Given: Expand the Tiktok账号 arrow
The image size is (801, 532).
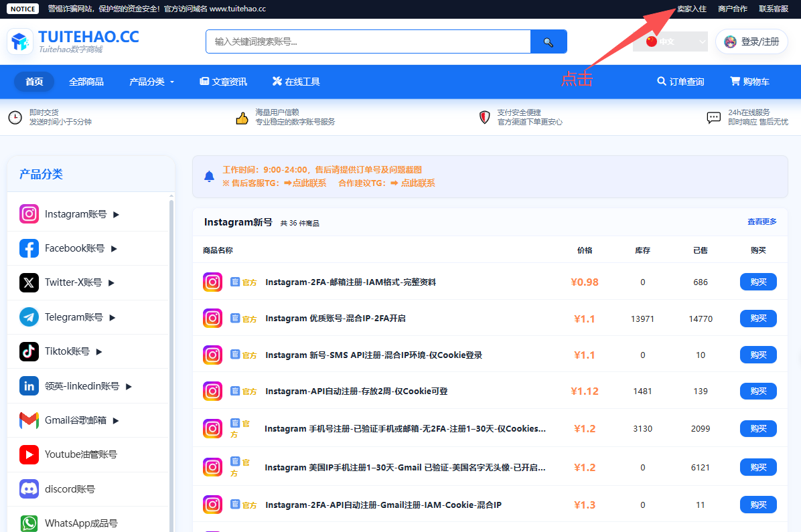Looking at the screenshot, I should (100, 352).
